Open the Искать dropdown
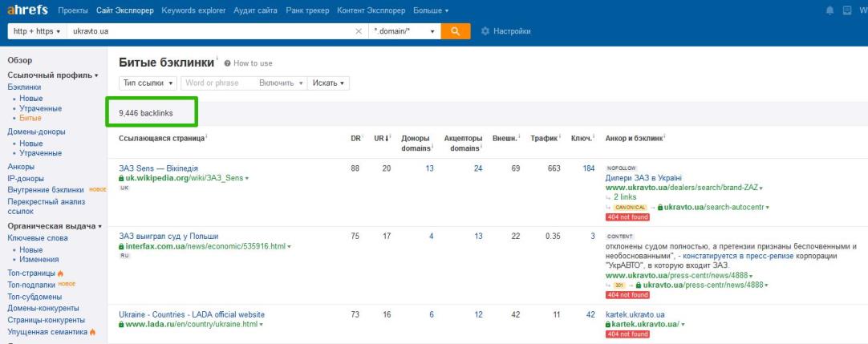 [x=328, y=83]
